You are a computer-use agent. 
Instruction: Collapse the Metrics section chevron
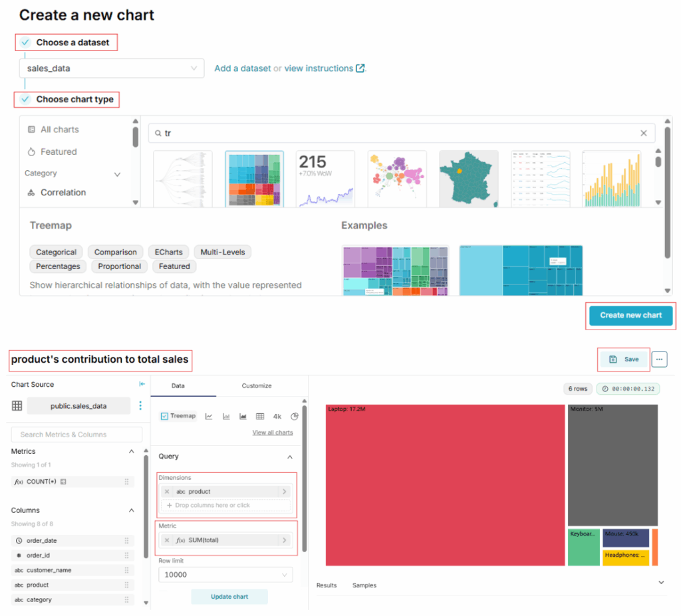pos(131,451)
